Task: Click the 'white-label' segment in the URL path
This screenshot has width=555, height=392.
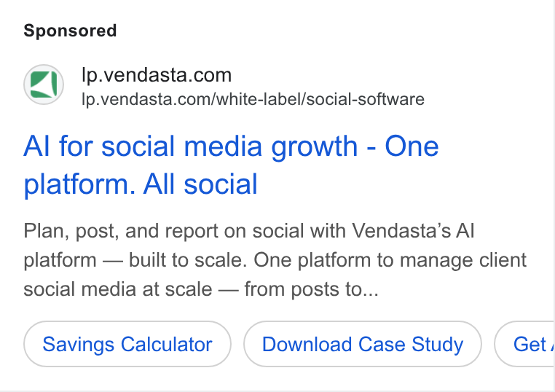Action: pyautogui.click(x=258, y=99)
